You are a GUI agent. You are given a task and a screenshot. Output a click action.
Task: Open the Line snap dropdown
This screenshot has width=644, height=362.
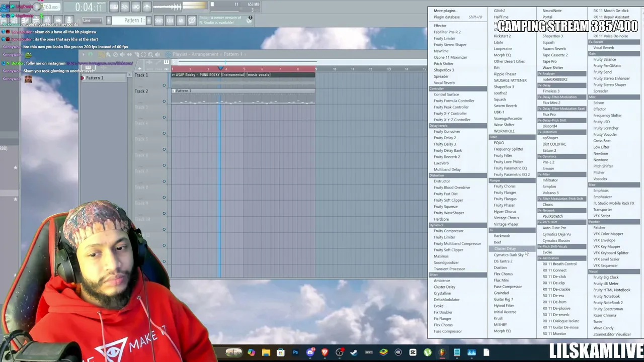[93, 20]
